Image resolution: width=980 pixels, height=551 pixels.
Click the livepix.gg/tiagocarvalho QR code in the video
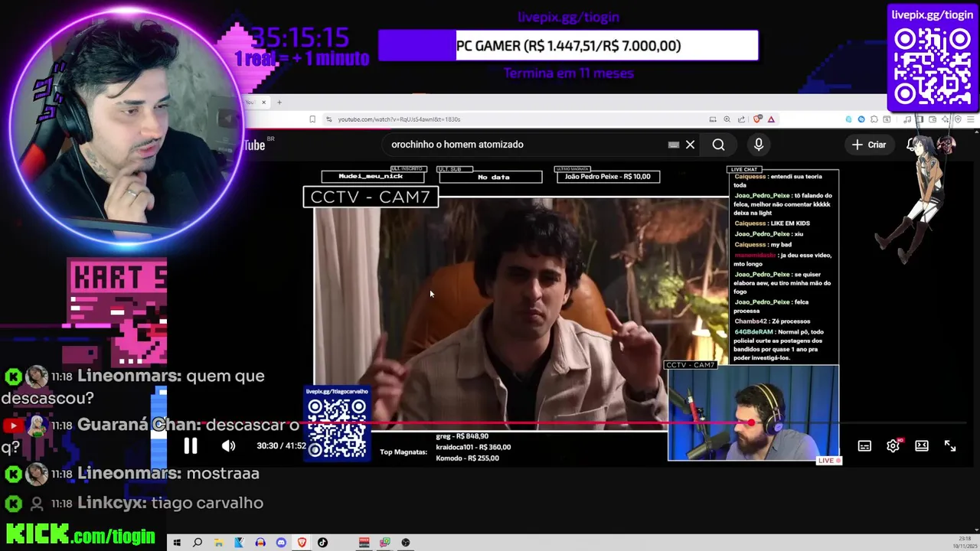337,429
